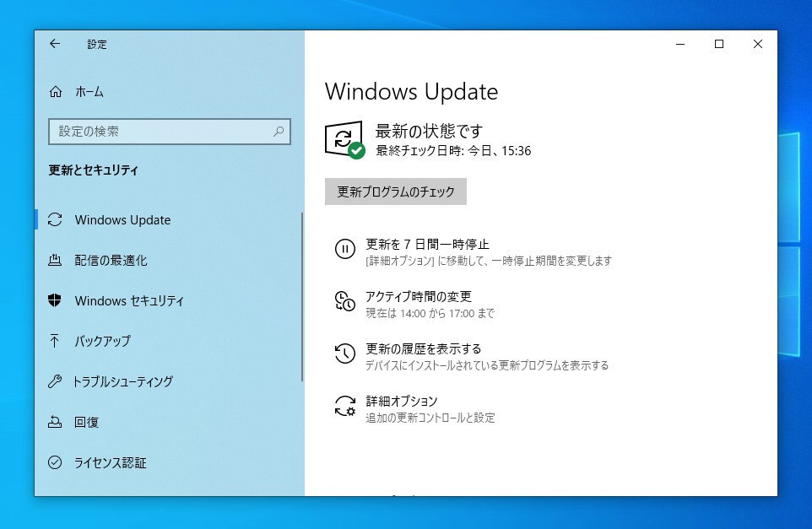812x529 pixels.
Task: Click the pause icon for 7-day pause
Action: click(345, 249)
